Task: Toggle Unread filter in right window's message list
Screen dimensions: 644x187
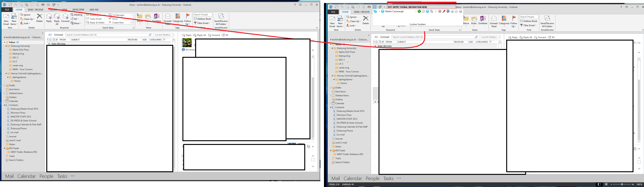Action: click(x=385, y=37)
